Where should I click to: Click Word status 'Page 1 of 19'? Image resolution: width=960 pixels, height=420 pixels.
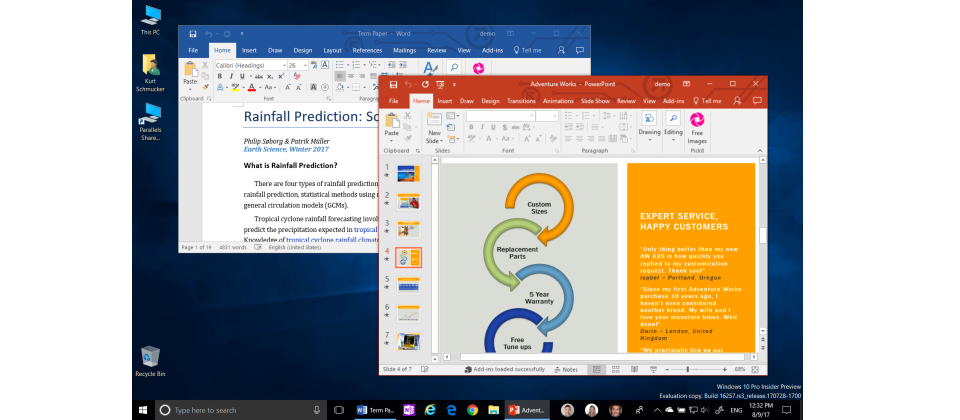tap(196, 248)
